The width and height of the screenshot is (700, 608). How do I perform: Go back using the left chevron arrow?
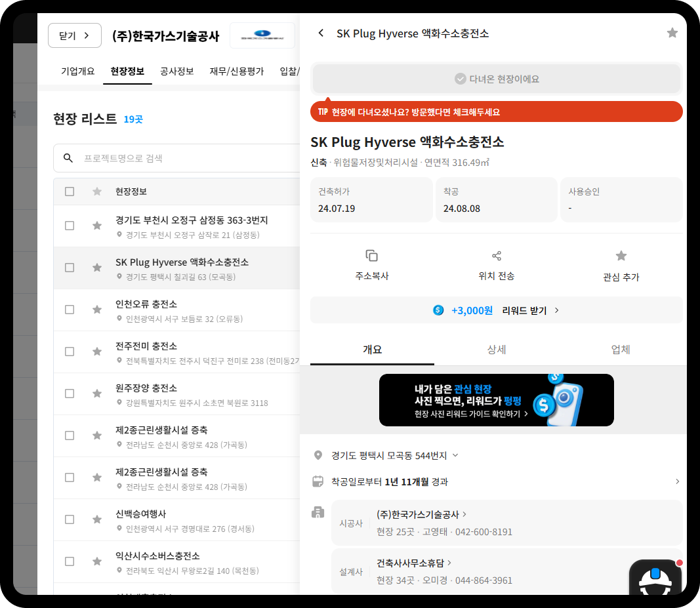(321, 33)
